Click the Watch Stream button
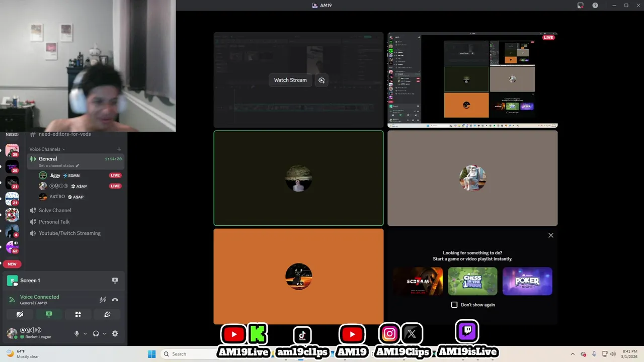644x362 pixels. 290,80
